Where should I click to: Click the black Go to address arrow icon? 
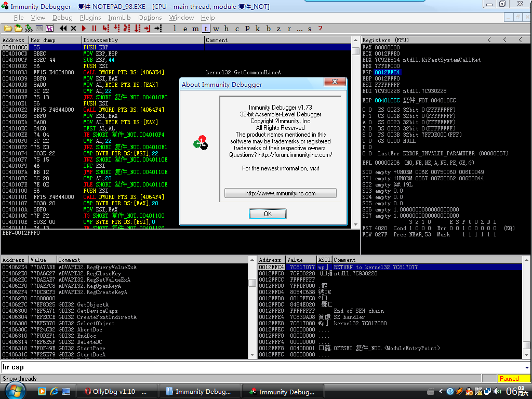coord(158,29)
